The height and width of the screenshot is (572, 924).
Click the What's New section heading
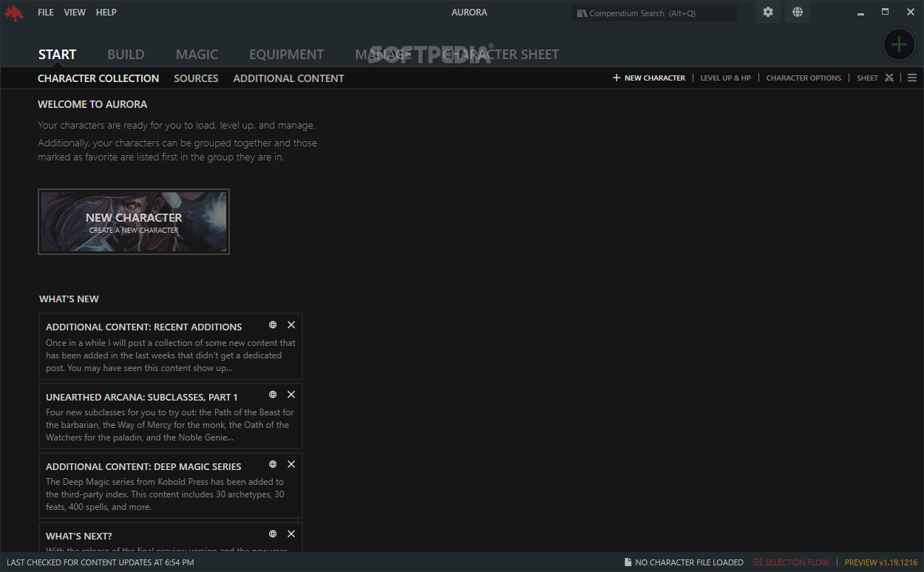click(x=69, y=299)
